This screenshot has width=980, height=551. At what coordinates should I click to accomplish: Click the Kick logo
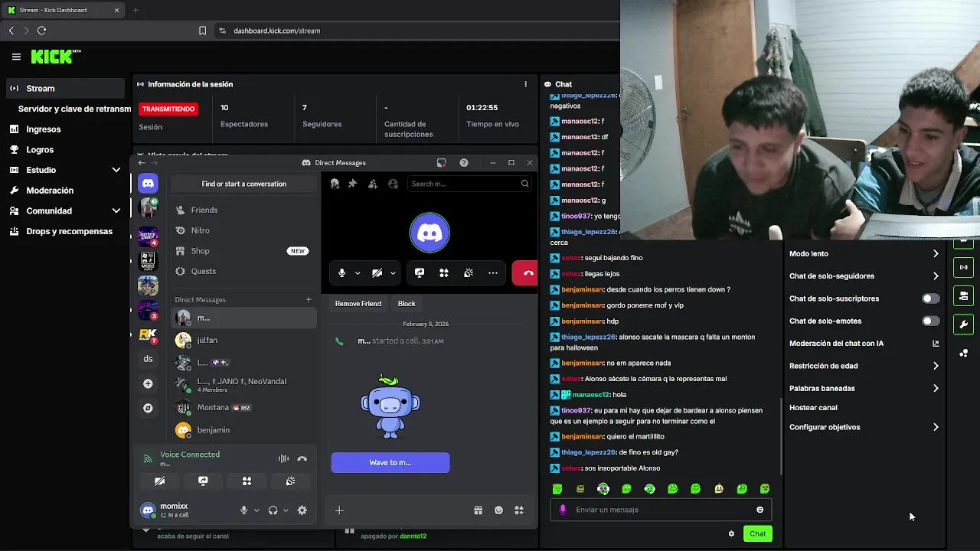tap(55, 57)
